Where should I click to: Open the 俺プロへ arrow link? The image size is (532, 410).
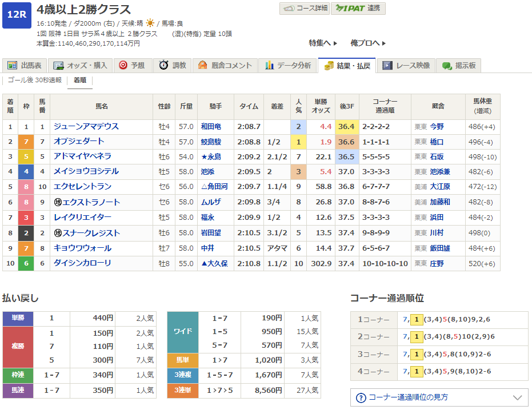click(369, 43)
